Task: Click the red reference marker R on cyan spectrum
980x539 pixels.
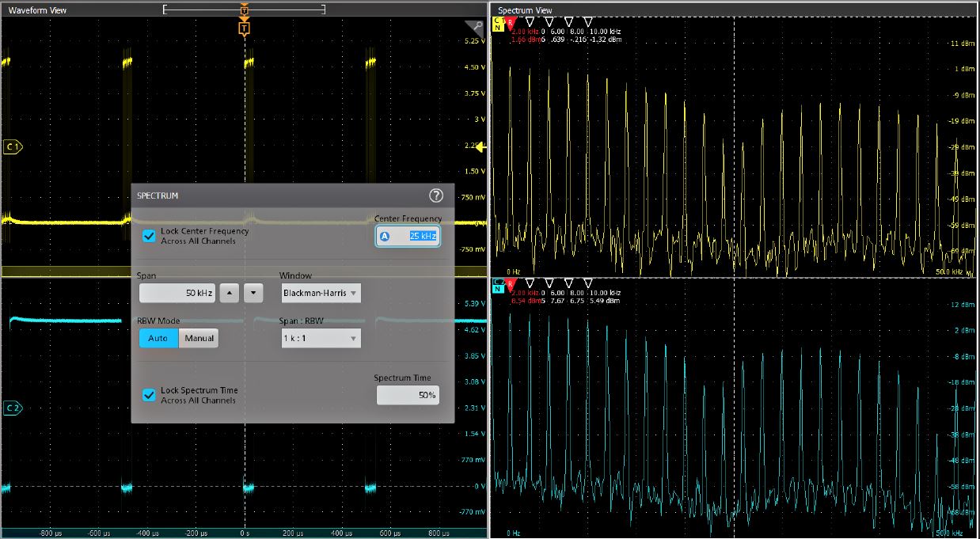Action: click(x=510, y=283)
